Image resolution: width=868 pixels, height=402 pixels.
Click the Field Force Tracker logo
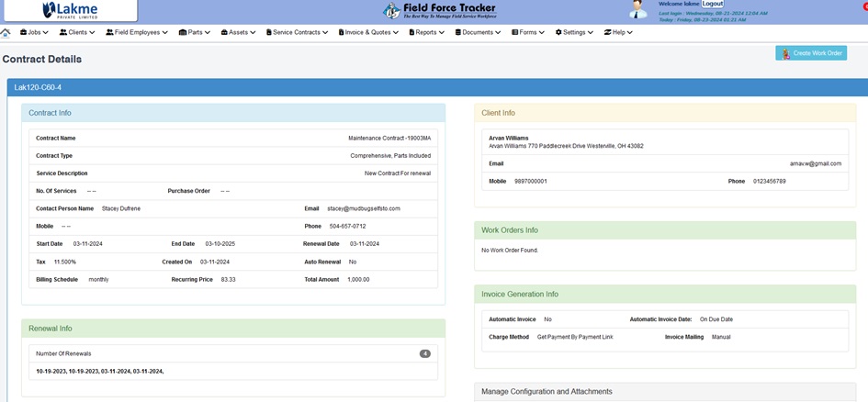[x=440, y=10]
